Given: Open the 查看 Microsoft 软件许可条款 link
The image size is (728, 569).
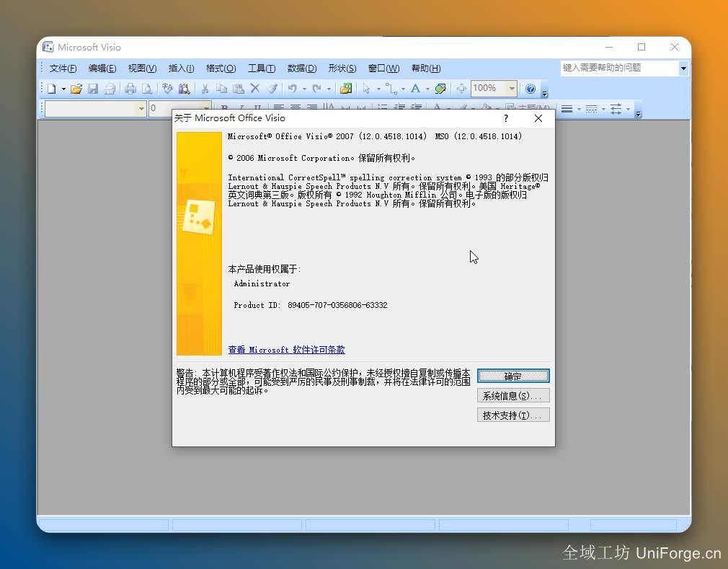Looking at the screenshot, I should (286, 349).
